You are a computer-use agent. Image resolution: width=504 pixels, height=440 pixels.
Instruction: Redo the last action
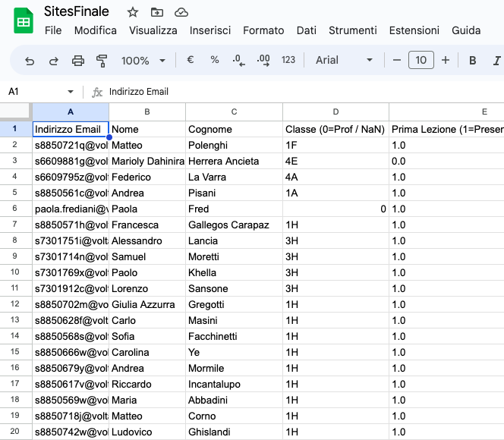(x=54, y=61)
